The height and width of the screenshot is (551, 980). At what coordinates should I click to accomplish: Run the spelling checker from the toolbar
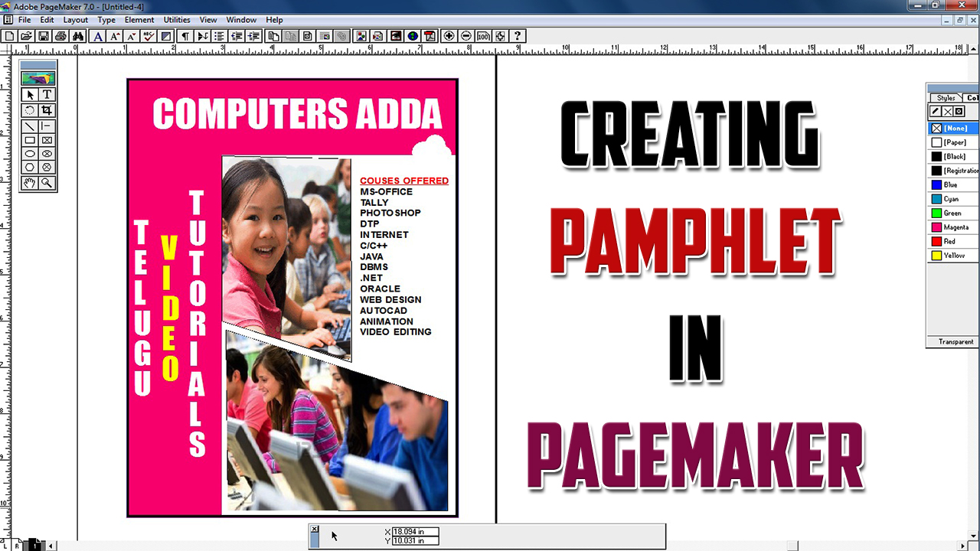click(x=148, y=36)
